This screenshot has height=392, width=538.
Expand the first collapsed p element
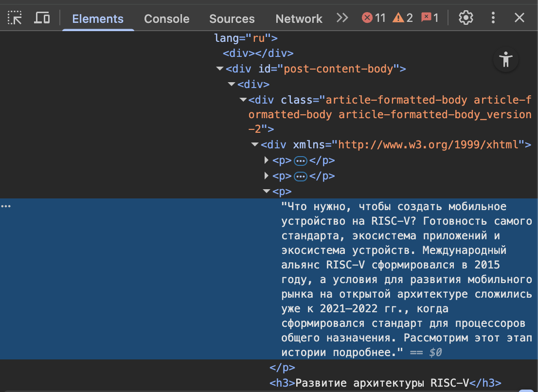267,160
